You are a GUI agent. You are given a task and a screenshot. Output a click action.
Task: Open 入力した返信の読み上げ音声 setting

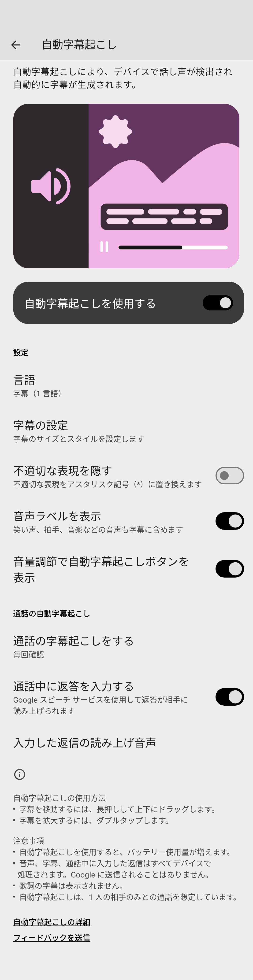click(85, 742)
